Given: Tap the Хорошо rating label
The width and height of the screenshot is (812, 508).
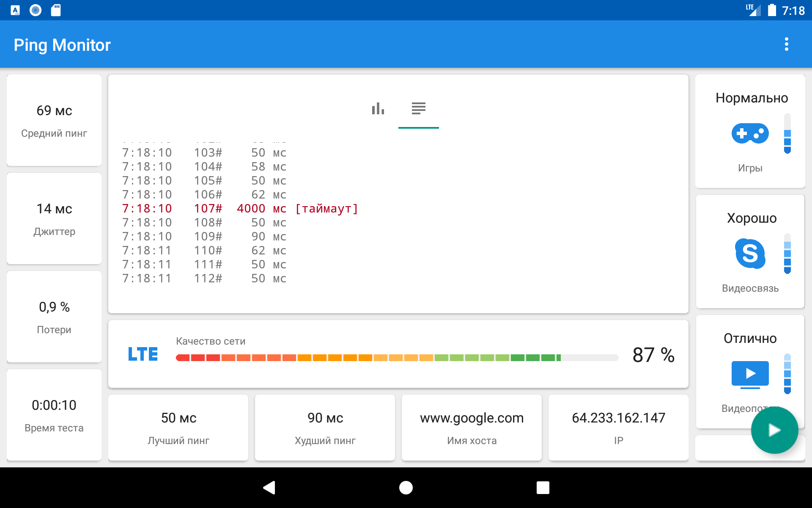Looking at the screenshot, I should point(752,218).
